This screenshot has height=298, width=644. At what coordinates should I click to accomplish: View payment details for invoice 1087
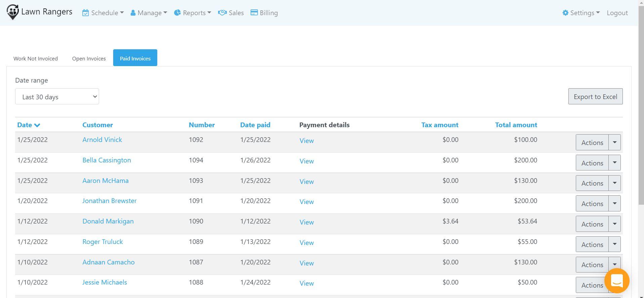click(x=306, y=263)
